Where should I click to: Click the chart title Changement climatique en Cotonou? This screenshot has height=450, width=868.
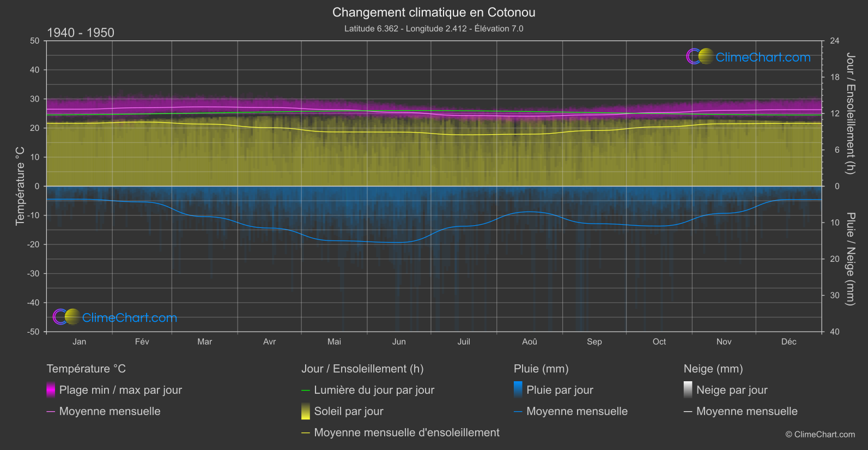tap(434, 12)
